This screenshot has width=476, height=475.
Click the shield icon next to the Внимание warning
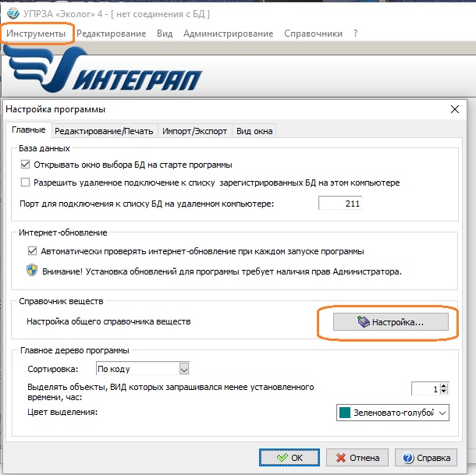(32, 271)
